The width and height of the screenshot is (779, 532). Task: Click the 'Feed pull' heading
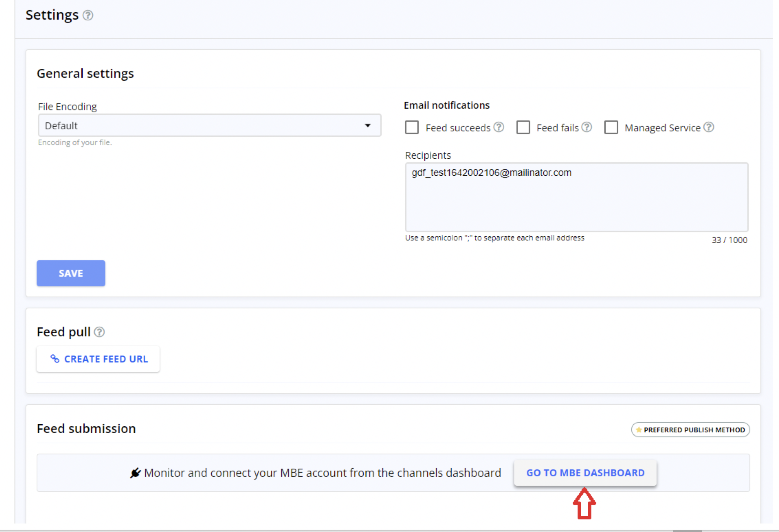(x=63, y=332)
